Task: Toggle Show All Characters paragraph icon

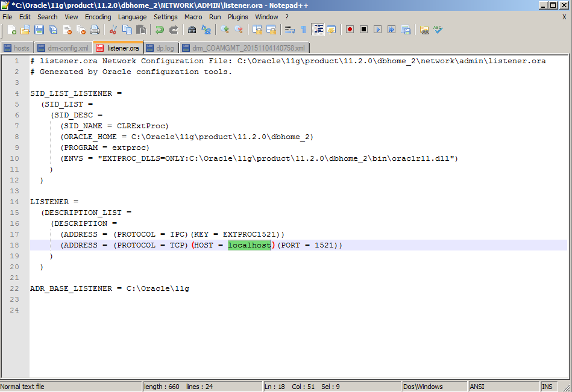Action: [303, 30]
